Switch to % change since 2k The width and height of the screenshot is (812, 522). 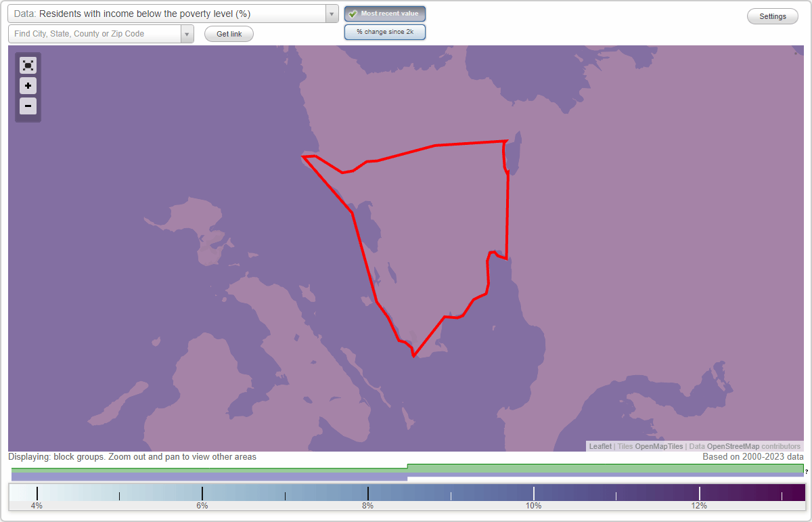click(x=385, y=32)
